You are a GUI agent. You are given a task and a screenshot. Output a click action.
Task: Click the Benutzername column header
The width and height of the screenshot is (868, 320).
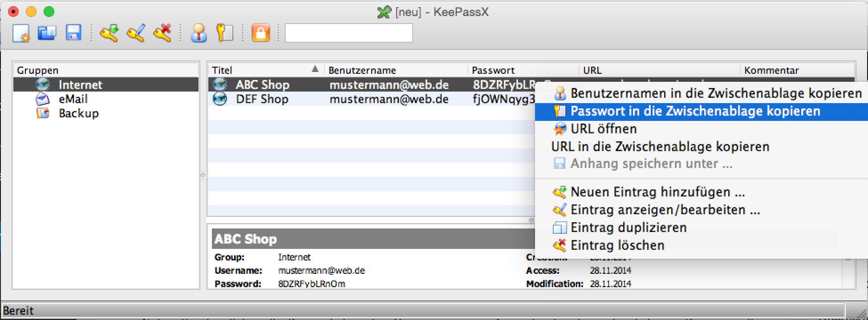(396, 70)
